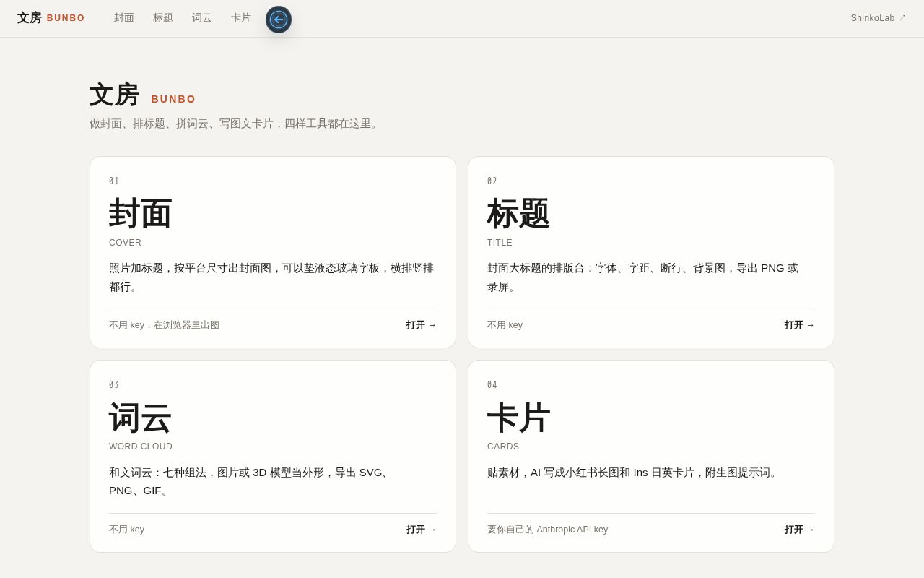924x578 pixels.
Task: Click the large 标题 card heading
Action: click(x=519, y=214)
